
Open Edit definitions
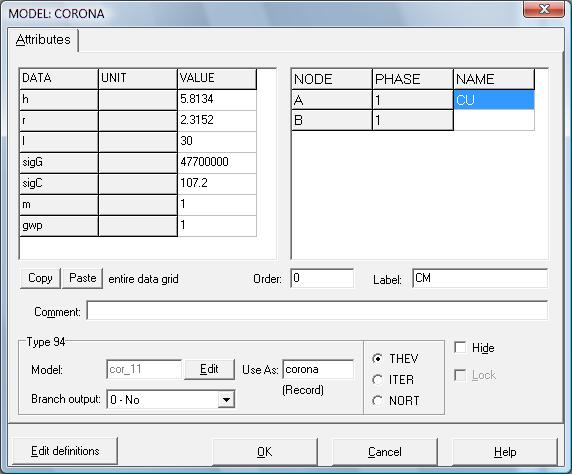tap(65, 451)
